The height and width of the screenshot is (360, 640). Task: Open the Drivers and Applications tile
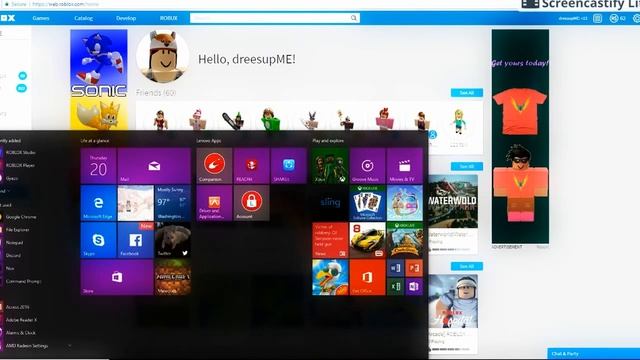point(214,203)
